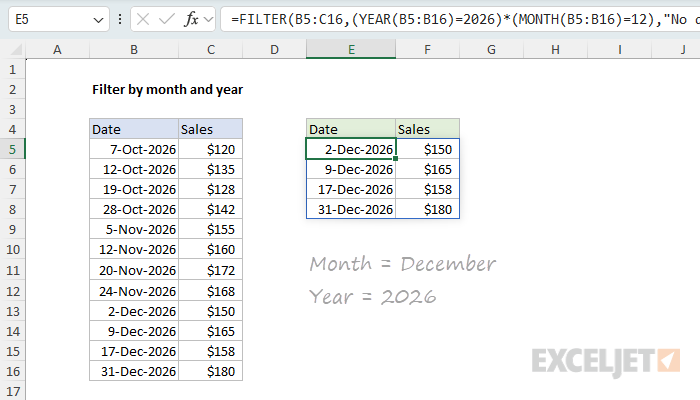This screenshot has width=700, height=400.
Task: Select the $160 sales cell
Action: 211,250
